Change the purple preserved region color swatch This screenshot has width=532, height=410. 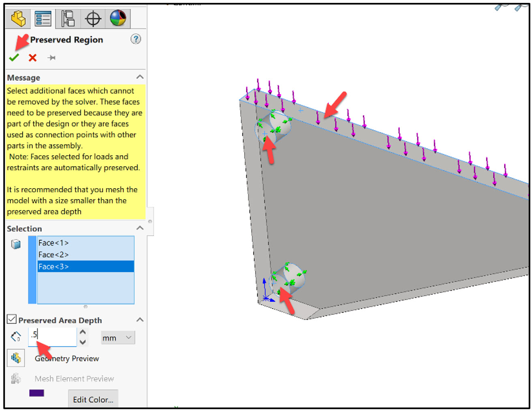point(37,393)
